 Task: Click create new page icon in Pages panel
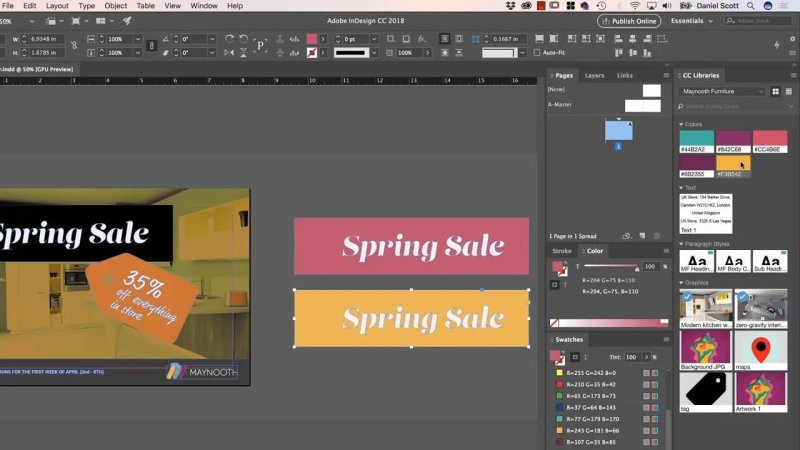click(x=642, y=236)
